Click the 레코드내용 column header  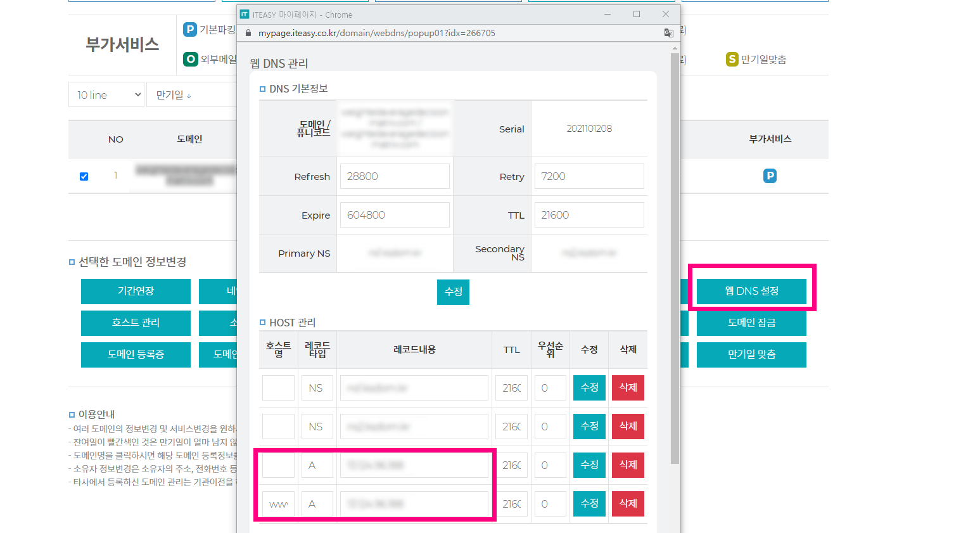click(x=414, y=349)
